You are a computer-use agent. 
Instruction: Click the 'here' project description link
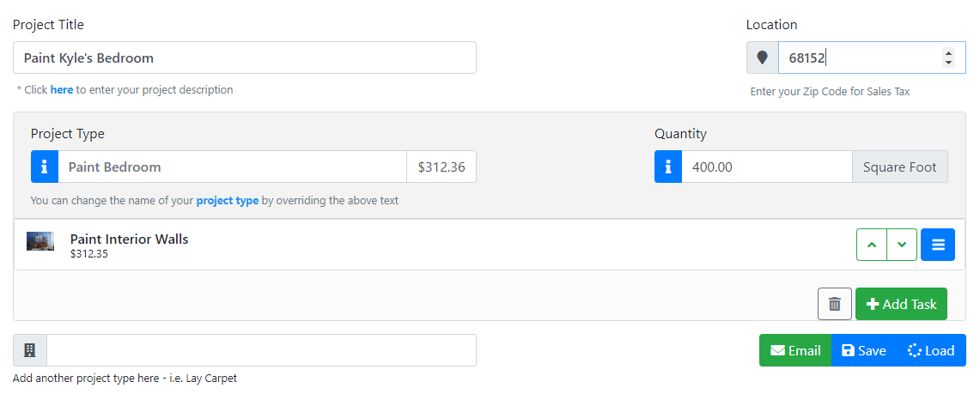[x=62, y=89]
